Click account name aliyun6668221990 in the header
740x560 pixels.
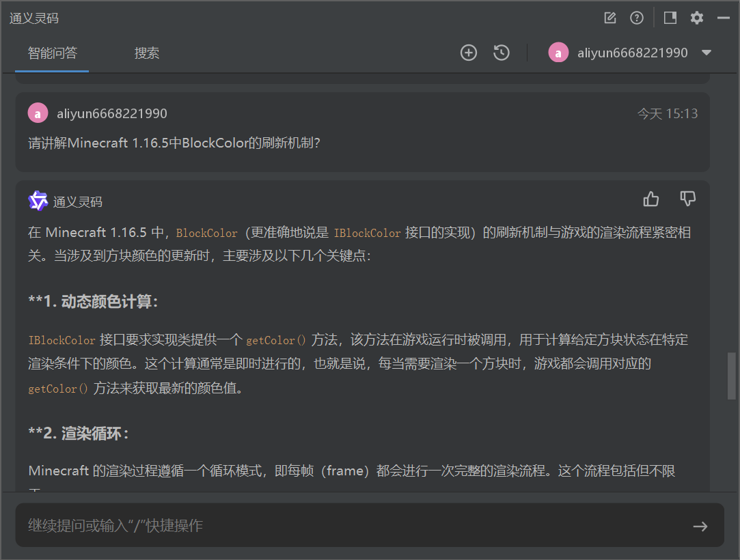click(x=633, y=53)
